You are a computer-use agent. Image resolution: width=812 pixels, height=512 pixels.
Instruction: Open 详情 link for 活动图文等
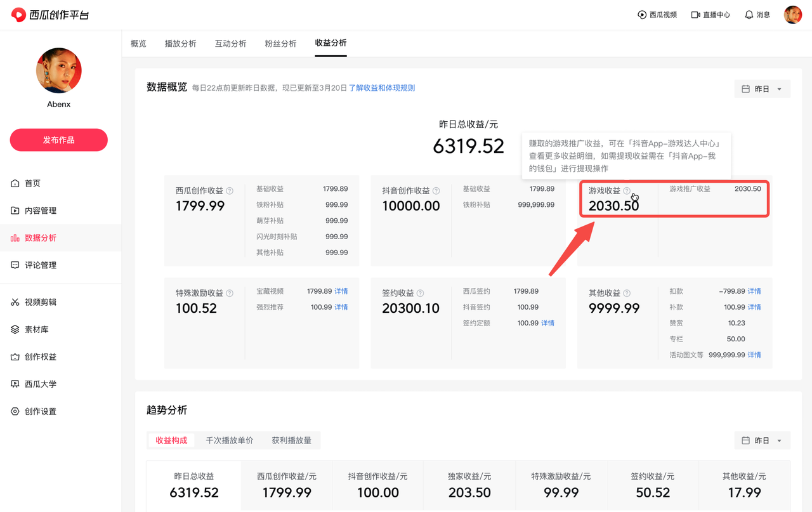click(754, 355)
